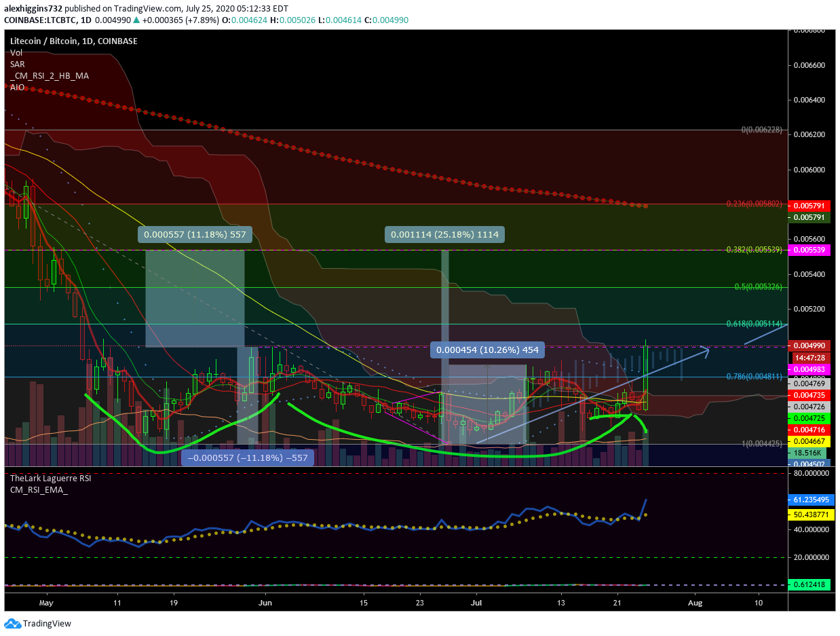Click the Vol indicator label
840x636 pixels.
tap(16, 52)
